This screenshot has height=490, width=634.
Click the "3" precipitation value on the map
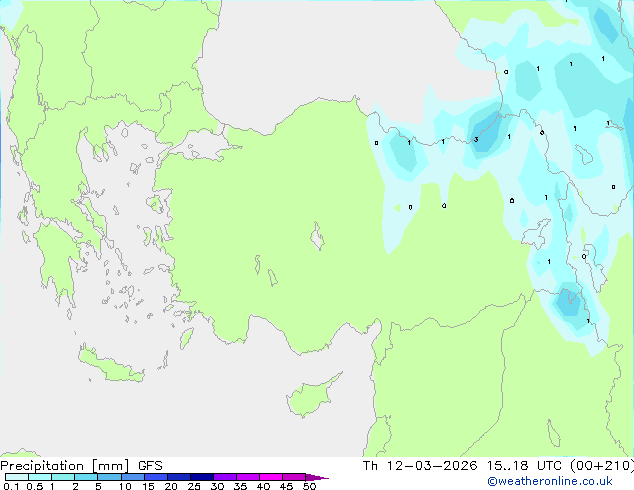point(476,139)
